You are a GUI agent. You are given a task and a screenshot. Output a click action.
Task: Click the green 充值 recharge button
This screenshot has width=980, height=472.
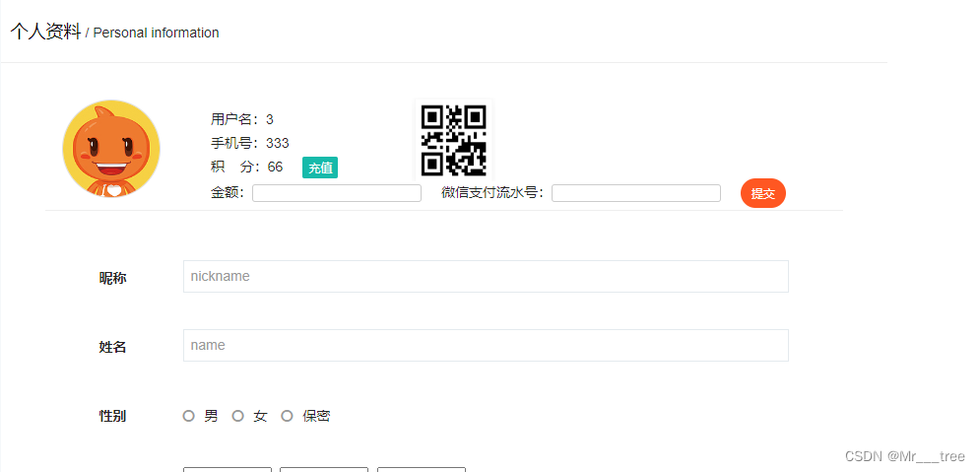coord(320,168)
